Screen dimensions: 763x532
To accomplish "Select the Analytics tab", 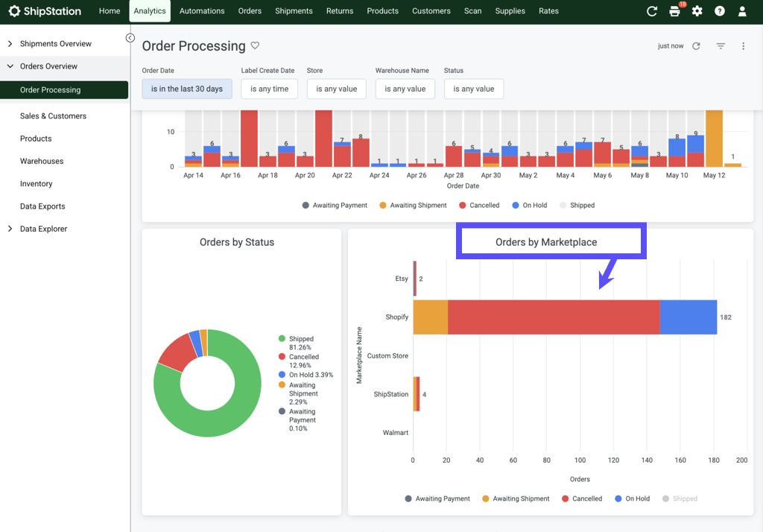I will pyautogui.click(x=150, y=10).
